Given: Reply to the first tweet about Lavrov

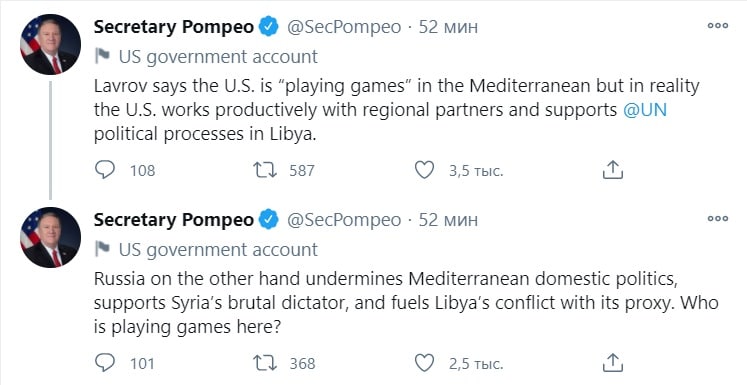Looking at the screenshot, I should pyautogui.click(x=105, y=170).
